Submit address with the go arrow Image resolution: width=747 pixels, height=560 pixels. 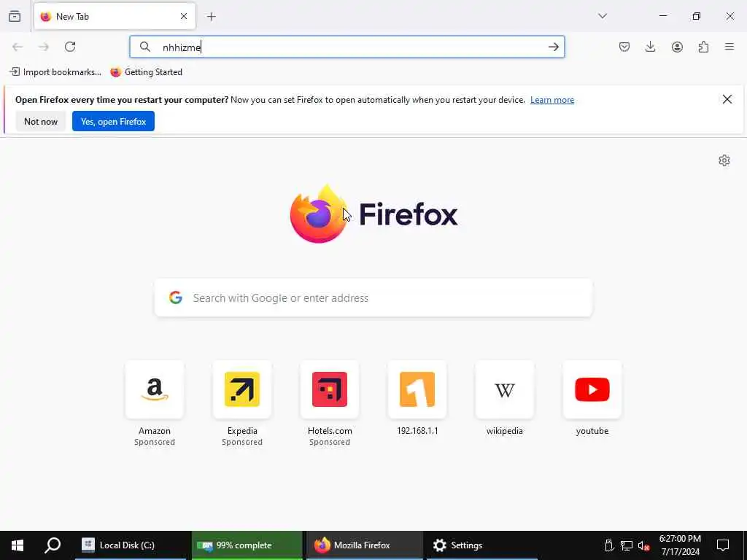[x=553, y=47]
